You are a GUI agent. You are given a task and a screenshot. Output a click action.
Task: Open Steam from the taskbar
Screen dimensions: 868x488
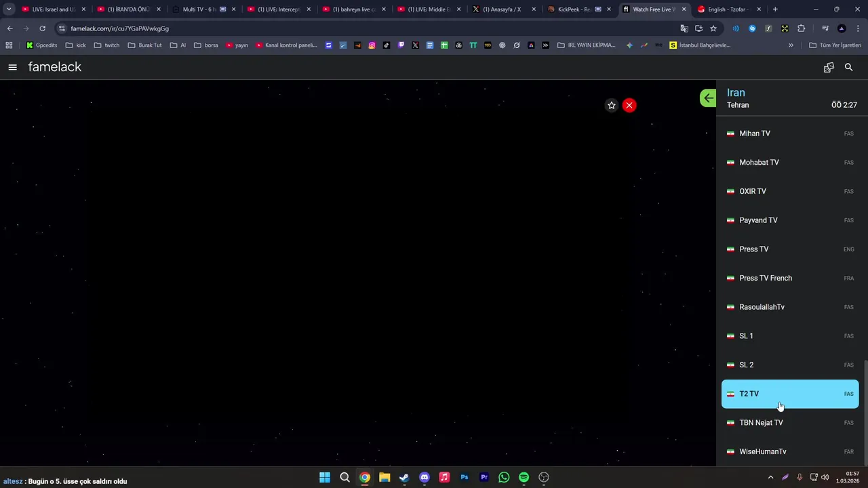pos(404,477)
